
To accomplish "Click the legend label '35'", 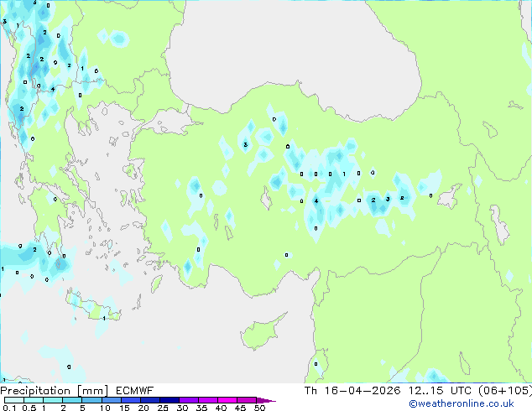I will (x=201, y=408).
